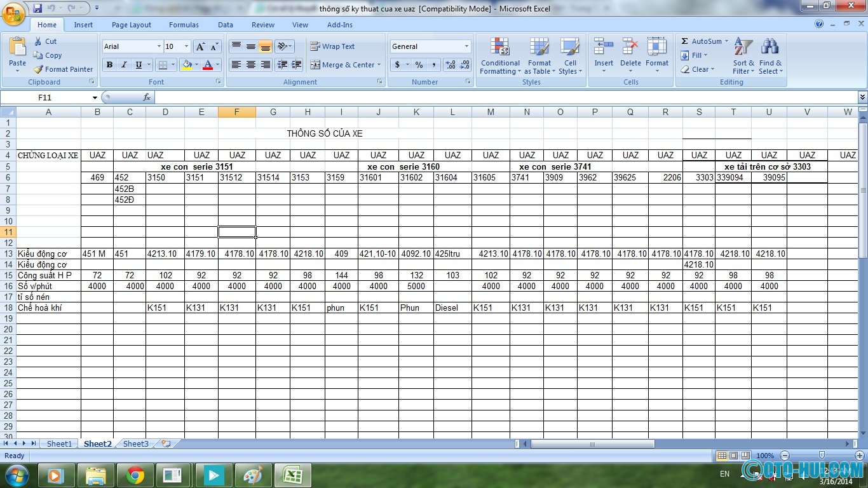The image size is (868, 488).
Task: Decrease the cell indent
Action: [282, 65]
